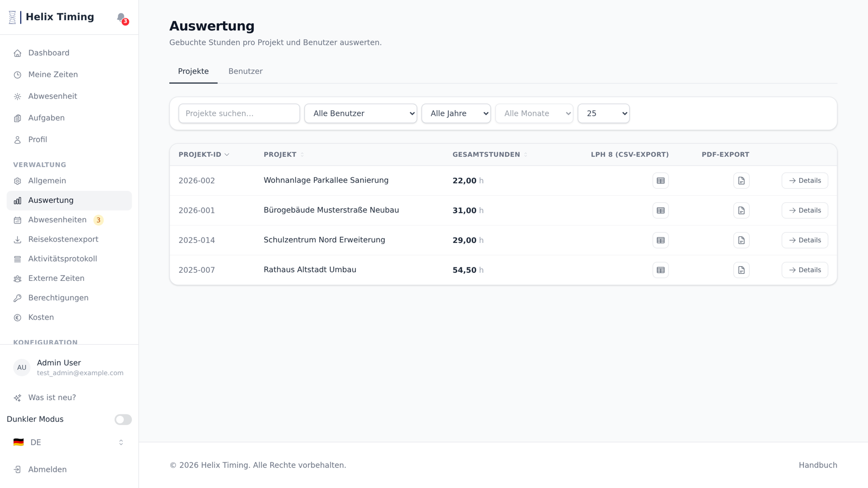
Task: Select the Projekte tab
Action: [x=193, y=72]
